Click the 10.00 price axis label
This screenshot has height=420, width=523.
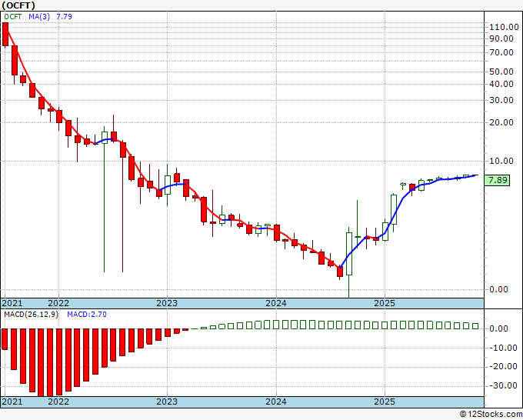pyautogui.click(x=501, y=161)
